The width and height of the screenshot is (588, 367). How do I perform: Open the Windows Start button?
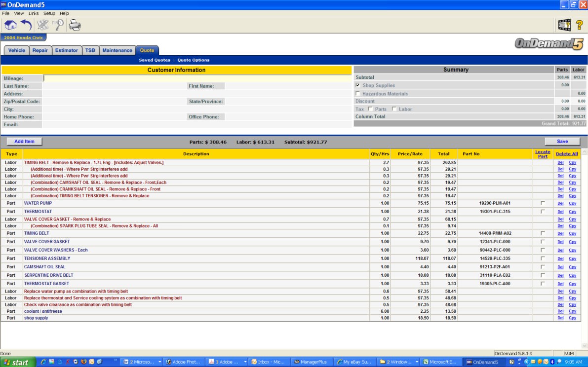16,362
